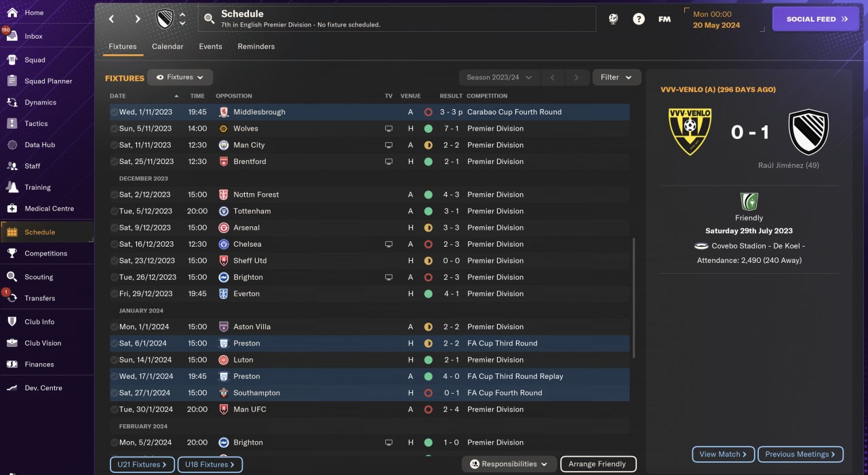Switch to the Calendar tab
Viewport: 868px width, 475px height.
[167, 47]
